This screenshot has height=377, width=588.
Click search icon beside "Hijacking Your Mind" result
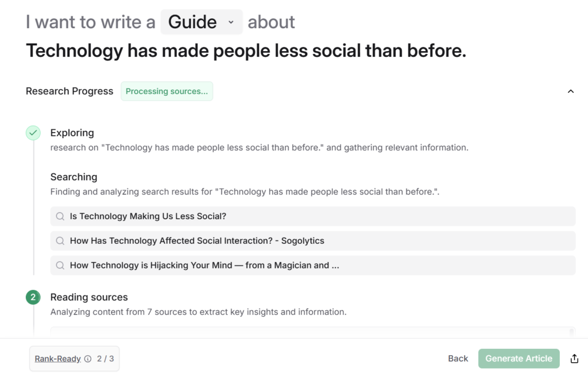click(60, 266)
